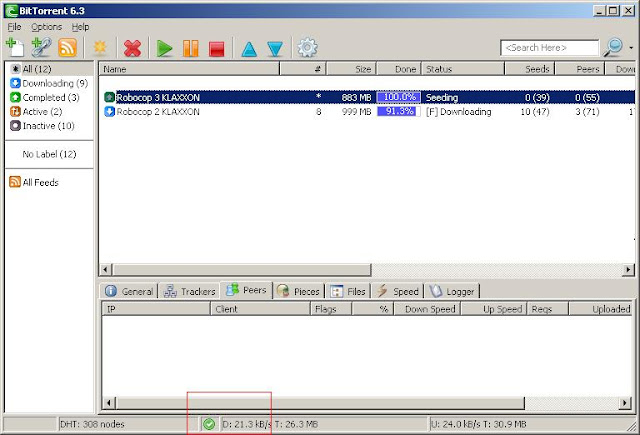Click the Add Torrent toolbar icon

(16, 48)
